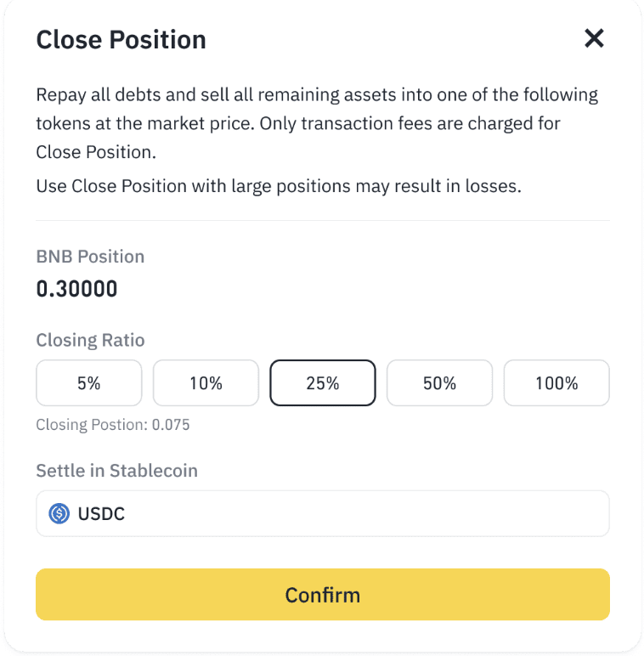The height and width of the screenshot is (656, 644).
Task: Click the Closing Ratio label
Action: (90, 341)
